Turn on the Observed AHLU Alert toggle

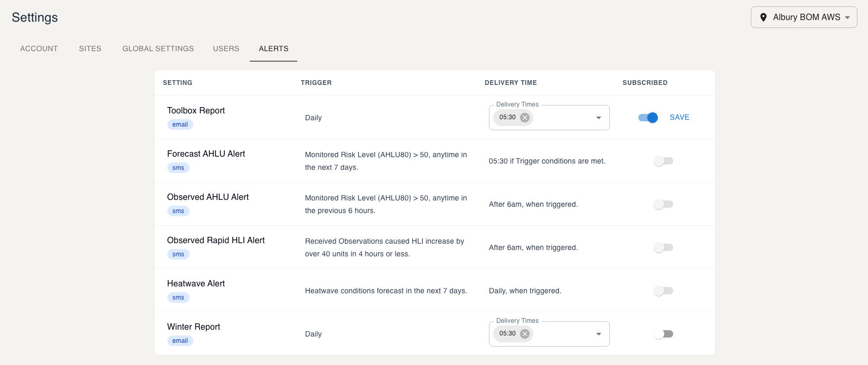pos(663,204)
